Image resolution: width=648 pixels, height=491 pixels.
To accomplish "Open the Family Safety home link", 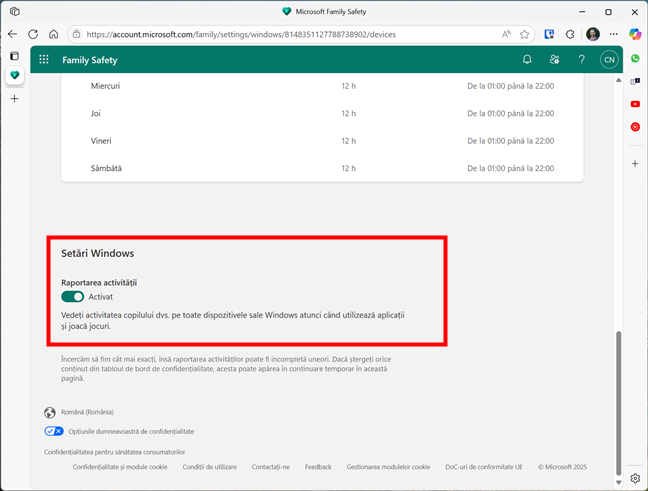I will point(90,60).
